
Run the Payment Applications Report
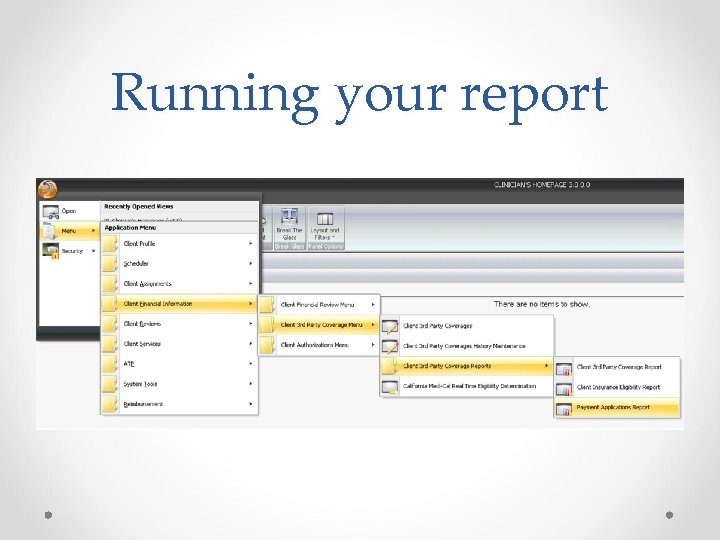pyautogui.click(x=617, y=408)
